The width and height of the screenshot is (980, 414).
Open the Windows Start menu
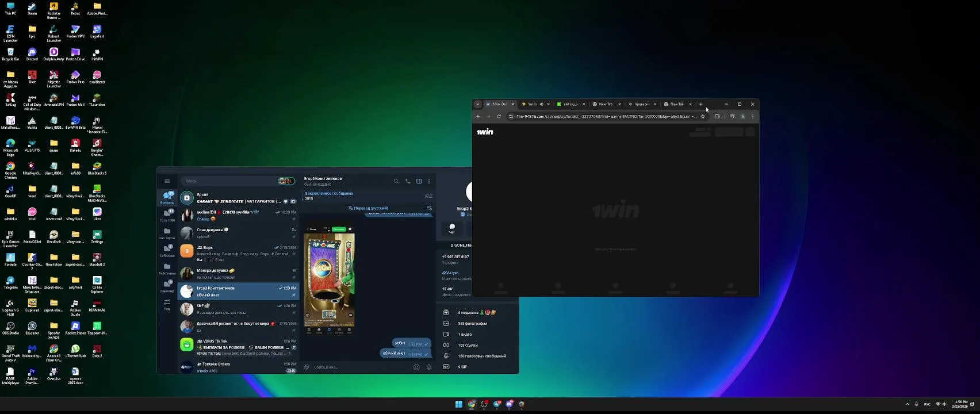pyautogui.click(x=459, y=404)
